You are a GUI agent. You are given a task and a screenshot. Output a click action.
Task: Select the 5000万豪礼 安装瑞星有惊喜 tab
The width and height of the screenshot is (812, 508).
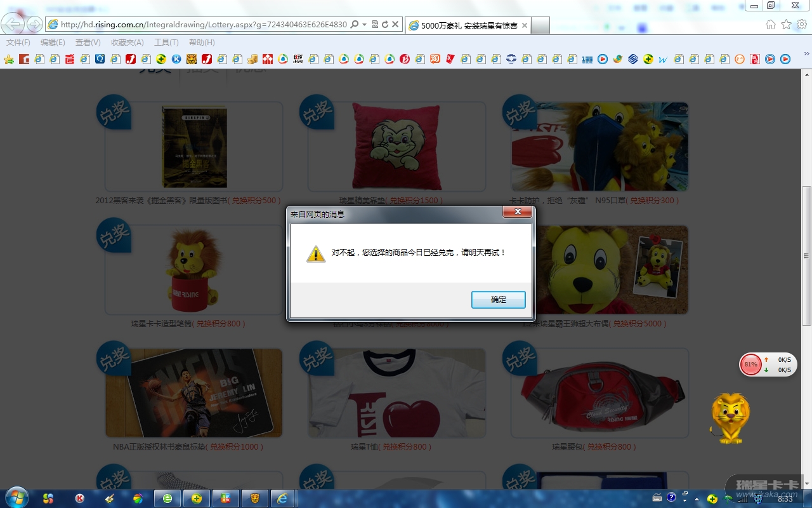[x=469, y=25]
